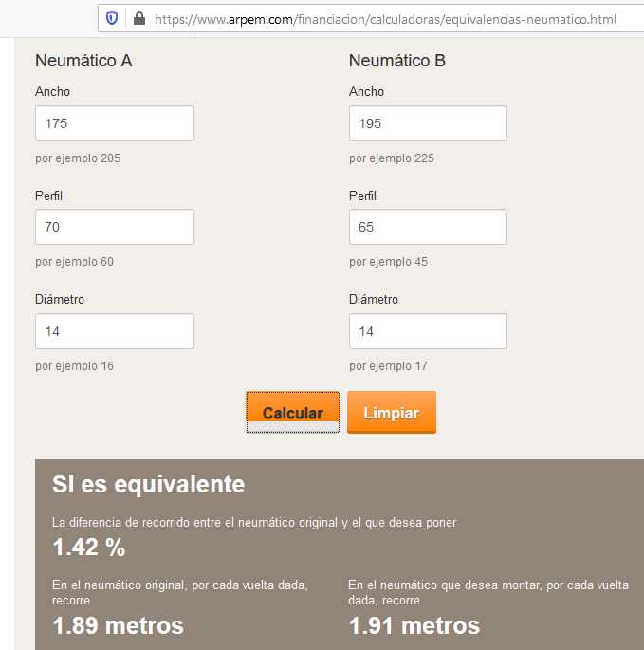Focus Neumático B Ancho field containing 195
The height and width of the screenshot is (650, 644).
point(428,123)
